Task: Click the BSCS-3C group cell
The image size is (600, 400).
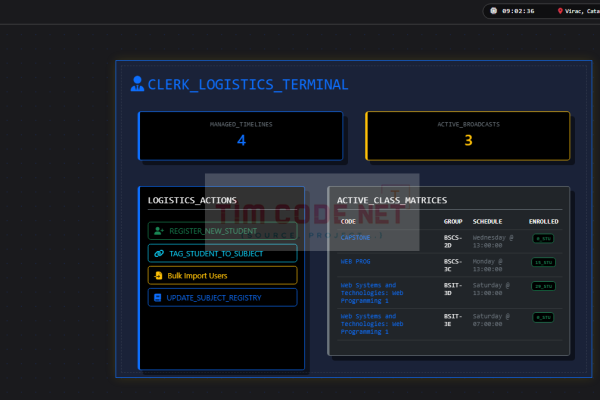Action: pos(453,265)
